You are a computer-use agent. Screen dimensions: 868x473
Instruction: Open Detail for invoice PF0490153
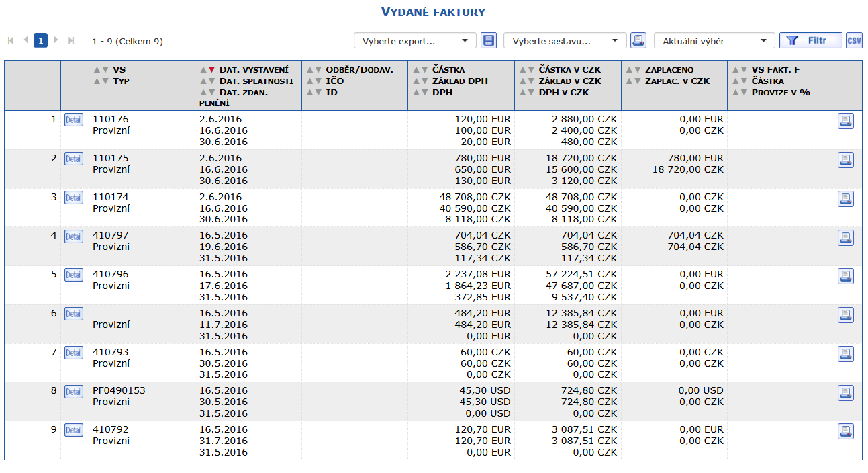(x=74, y=391)
